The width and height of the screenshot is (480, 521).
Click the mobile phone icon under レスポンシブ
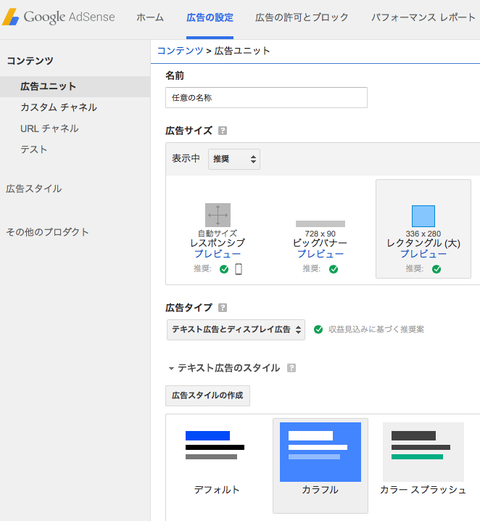239,269
